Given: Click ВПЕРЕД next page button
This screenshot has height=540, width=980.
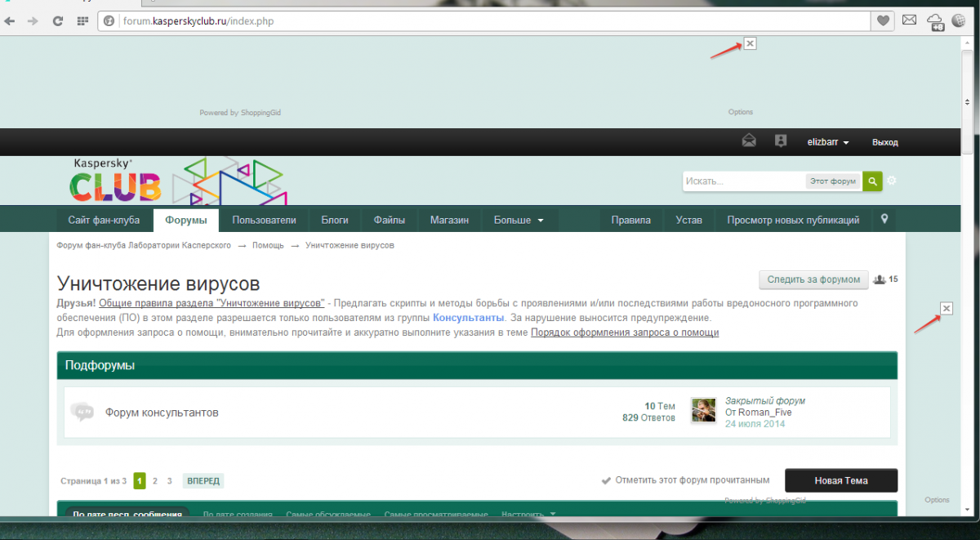Looking at the screenshot, I should (x=203, y=481).
